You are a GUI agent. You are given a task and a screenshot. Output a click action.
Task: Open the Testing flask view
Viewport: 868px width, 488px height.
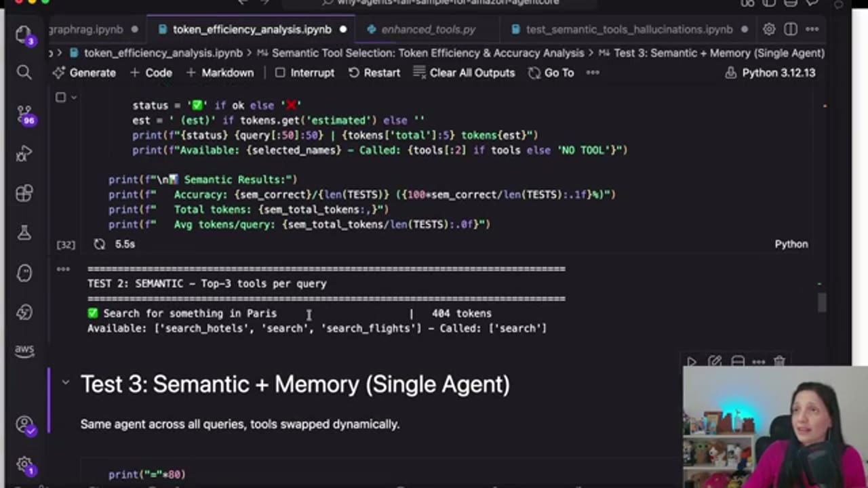24,233
